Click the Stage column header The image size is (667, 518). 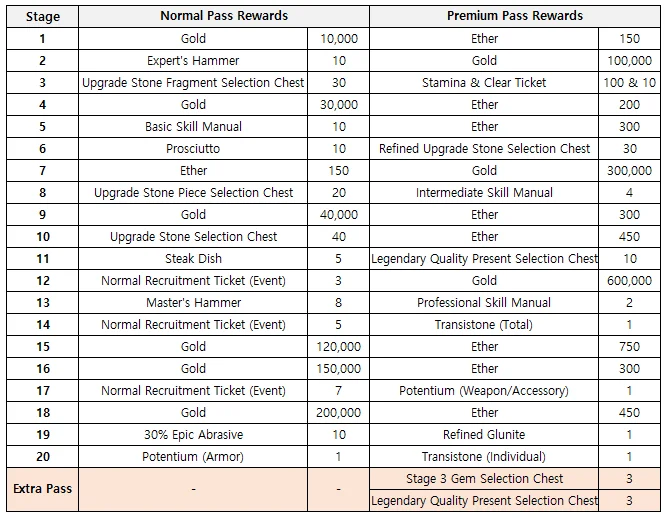(x=42, y=16)
